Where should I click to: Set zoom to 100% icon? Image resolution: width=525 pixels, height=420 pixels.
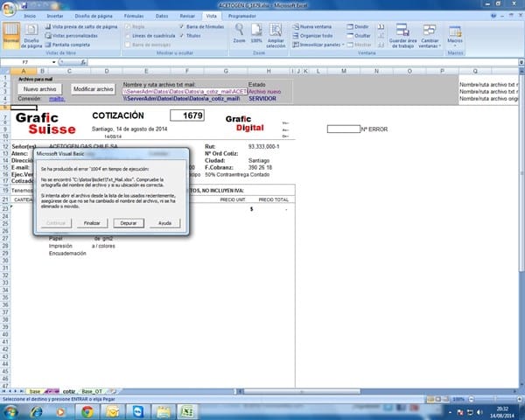tap(256, 35)
